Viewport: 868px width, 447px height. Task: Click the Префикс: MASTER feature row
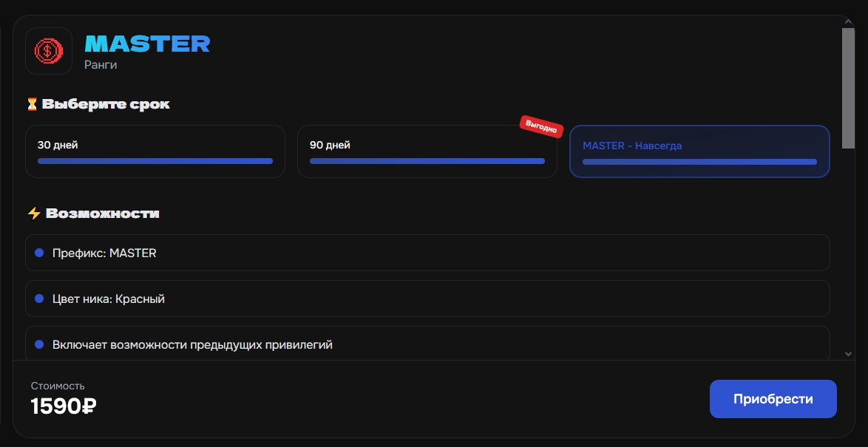(x=427, y=253)
